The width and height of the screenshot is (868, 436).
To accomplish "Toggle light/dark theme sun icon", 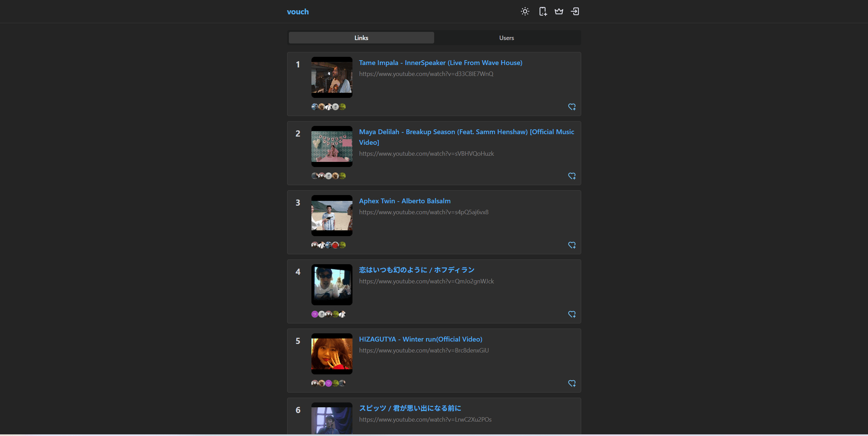I will [525, 11].
